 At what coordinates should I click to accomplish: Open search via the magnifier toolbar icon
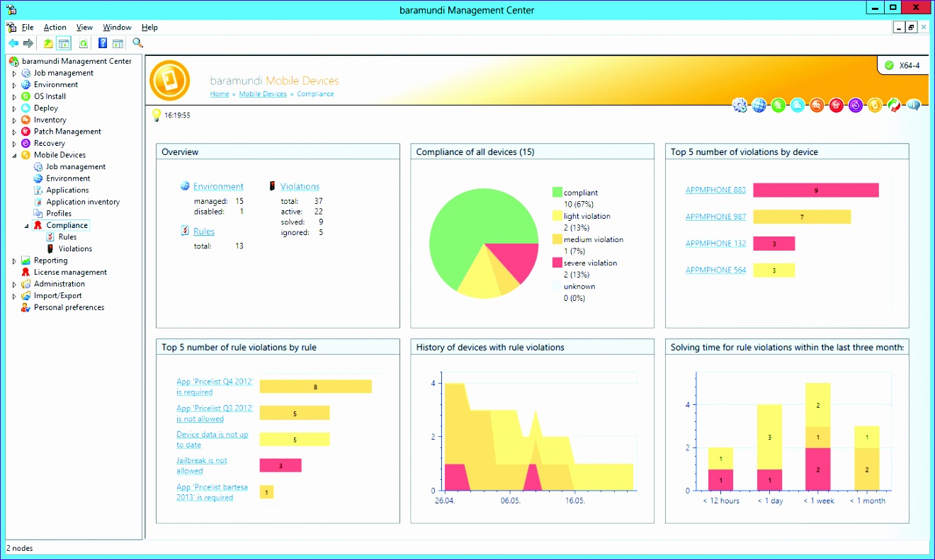(137, 42)
